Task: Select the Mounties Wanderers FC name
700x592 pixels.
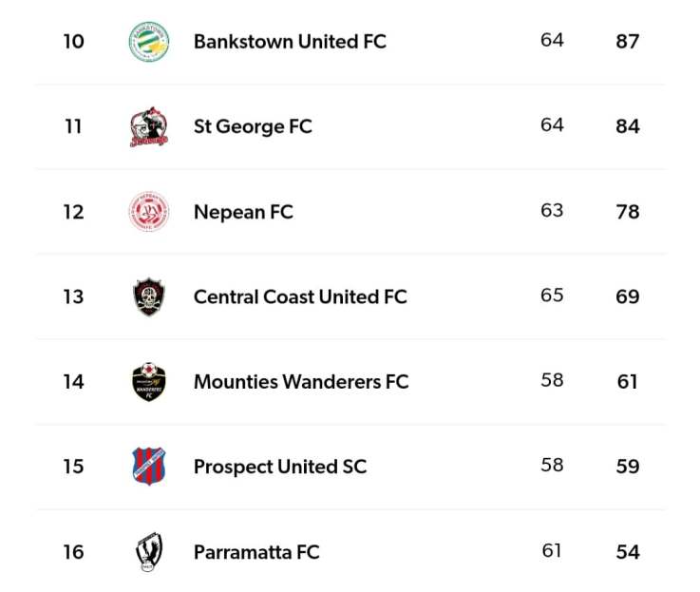Action: (301, 382)
